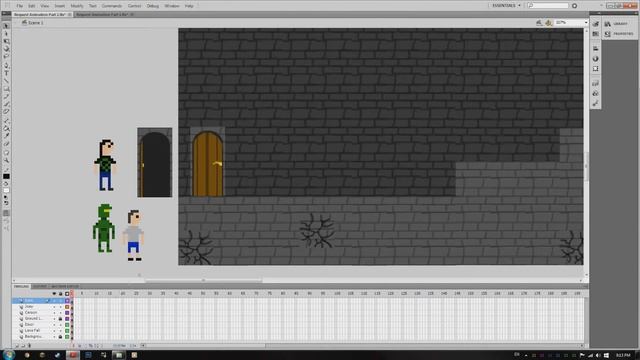640x360 pixels.
Task: Select the Paint Bucket tool
Action: click(x=6, y=129)
